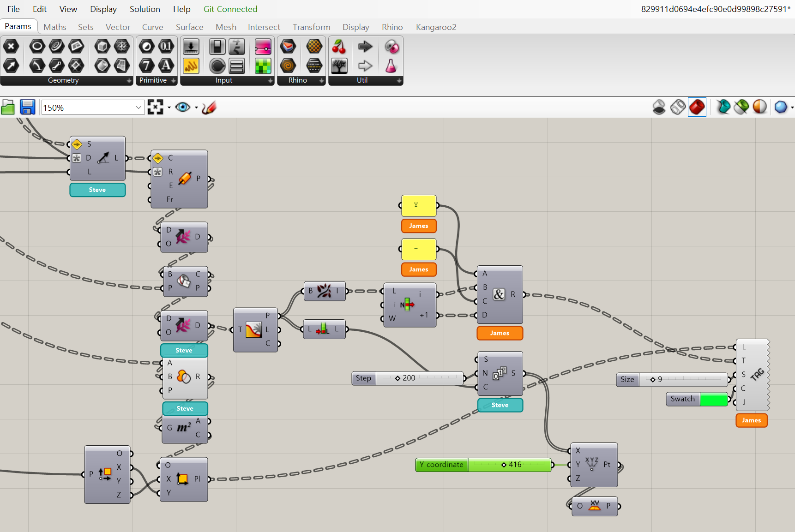Select the Number Slider icon in Input panel
Viewport: 795px width, 532px height.
pos(191,46)
